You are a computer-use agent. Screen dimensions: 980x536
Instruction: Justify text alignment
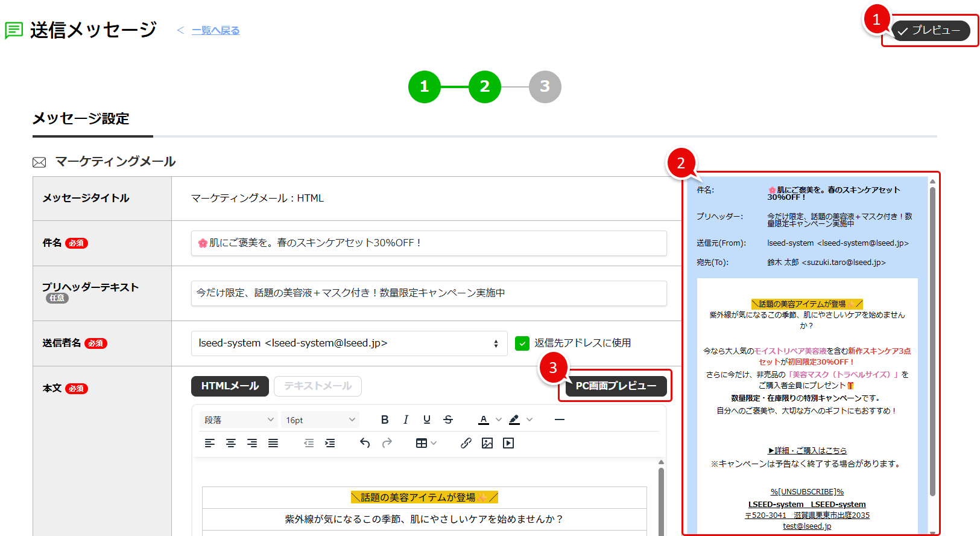point(273,443)
